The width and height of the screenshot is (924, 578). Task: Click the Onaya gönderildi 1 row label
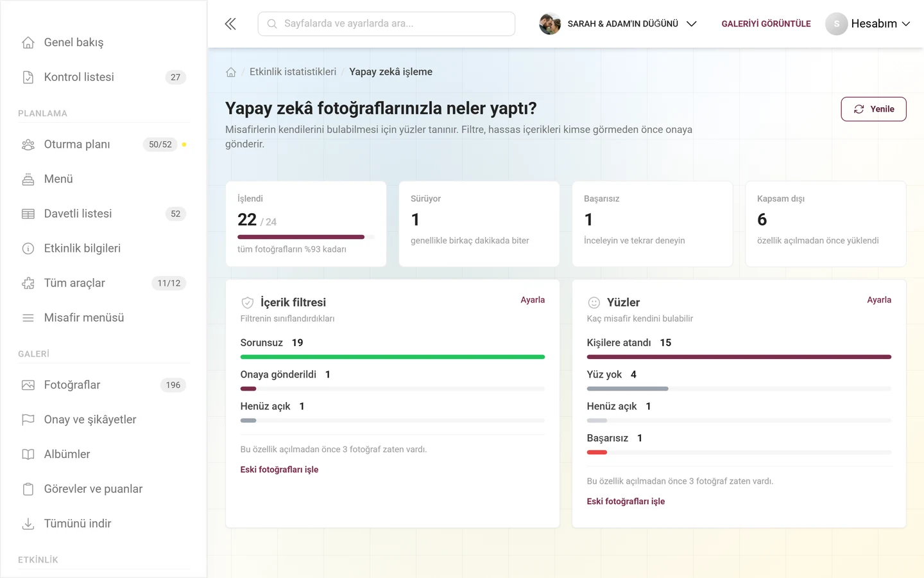(x=286, y=374)
